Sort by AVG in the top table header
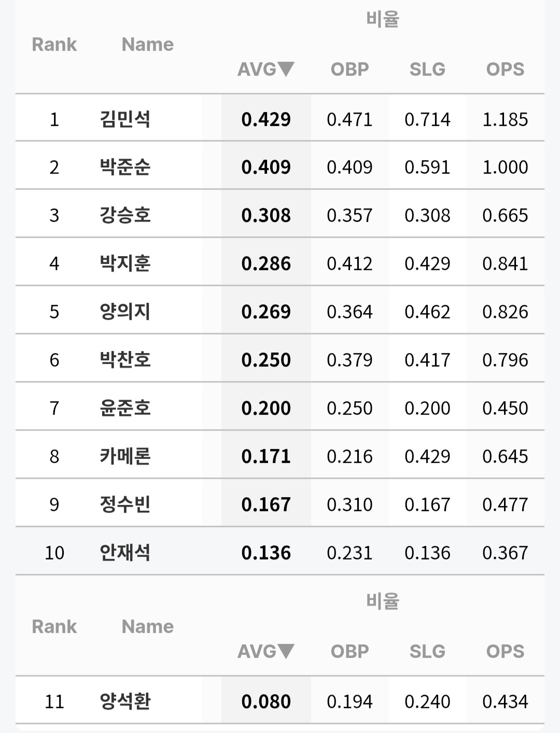 coord(265,69)
